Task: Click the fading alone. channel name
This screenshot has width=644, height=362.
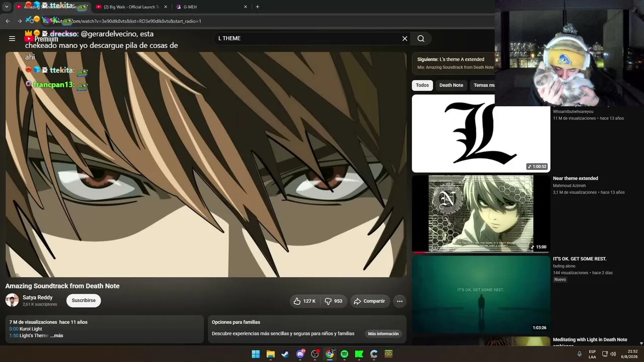Action: point(565,266)
